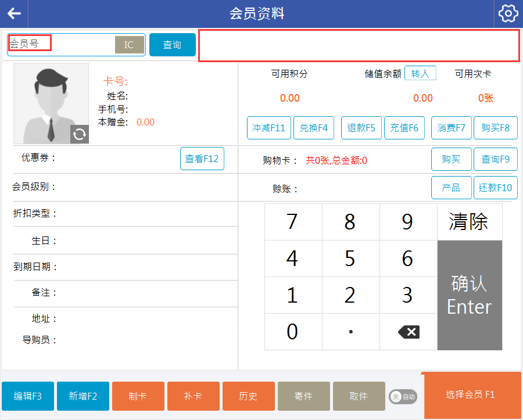The image size is (523, 420).
Task: Click 可用次卡 value 0张
Action: click(486, 98)
